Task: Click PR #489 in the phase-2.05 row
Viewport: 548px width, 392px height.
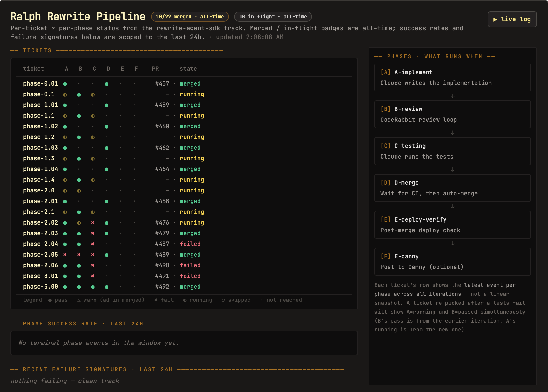Action: 162,255
